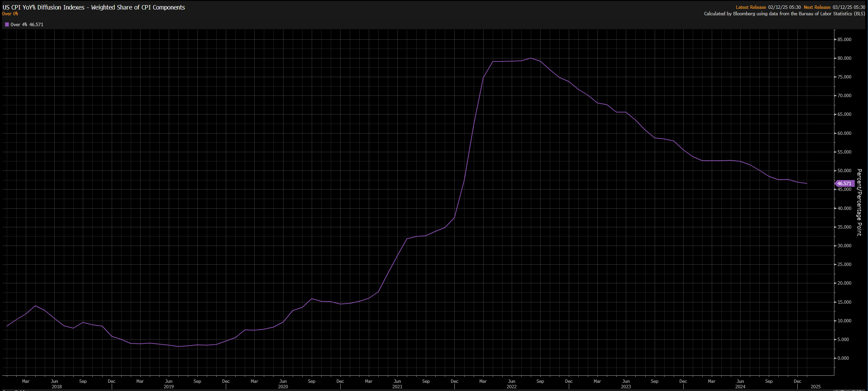Click the Jun label directly above 2018
868x391 pixels.
[x=54, y=381]
